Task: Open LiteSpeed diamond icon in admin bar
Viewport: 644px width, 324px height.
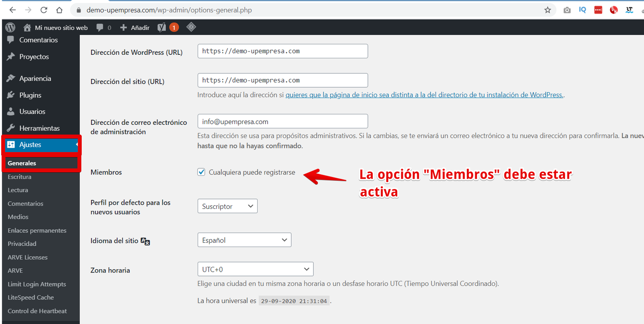Action: pos(191,27)
